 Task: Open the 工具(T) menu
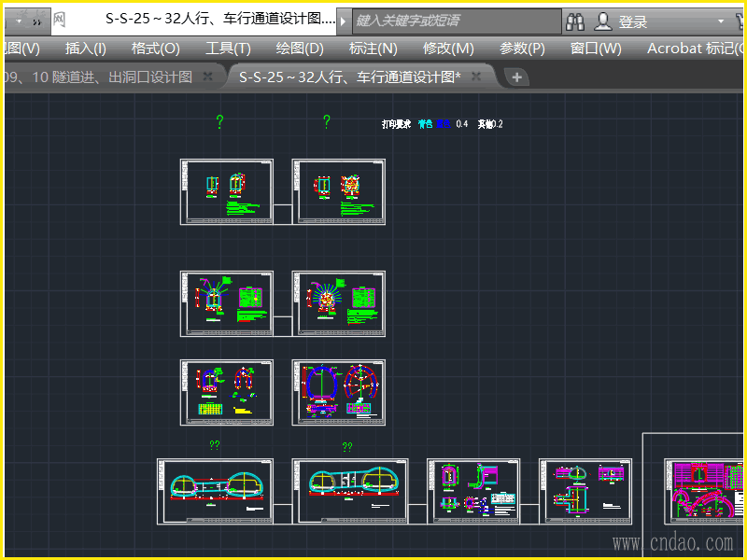click(x=228, y=49)
